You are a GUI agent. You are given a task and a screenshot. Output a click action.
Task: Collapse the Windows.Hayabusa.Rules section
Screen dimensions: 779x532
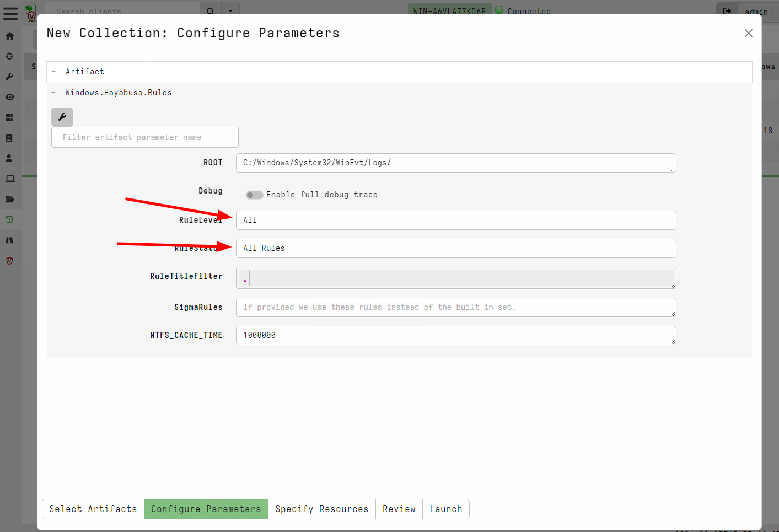[53, 93]
